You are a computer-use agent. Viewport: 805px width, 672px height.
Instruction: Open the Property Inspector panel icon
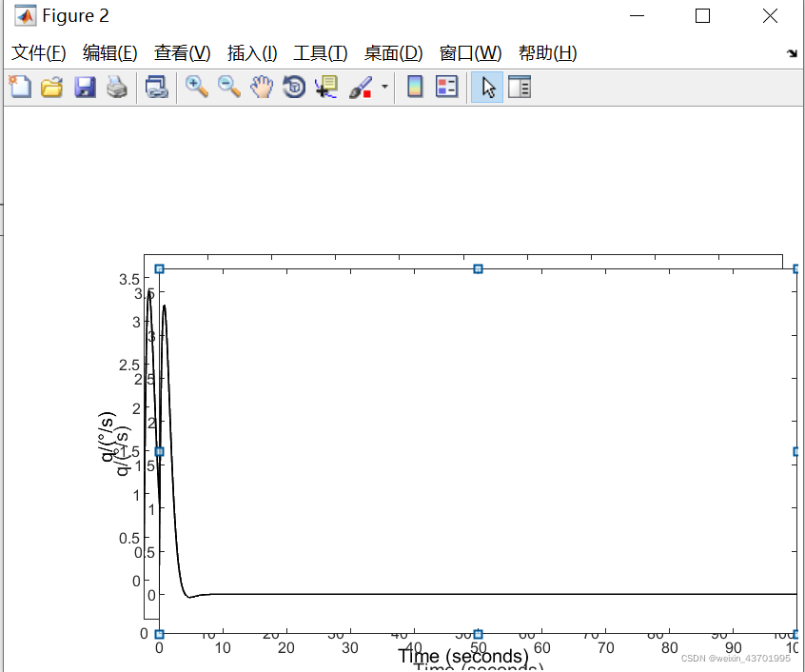tap(519, 87)
